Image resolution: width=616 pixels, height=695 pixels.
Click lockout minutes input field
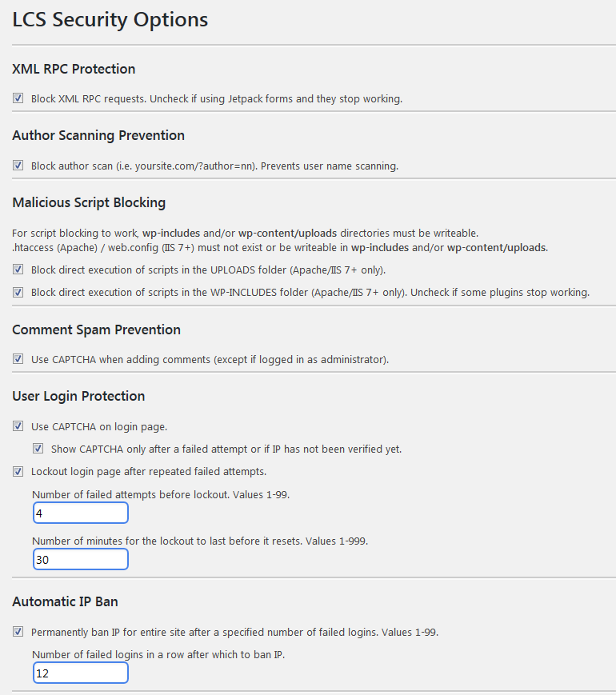point(81,559)
